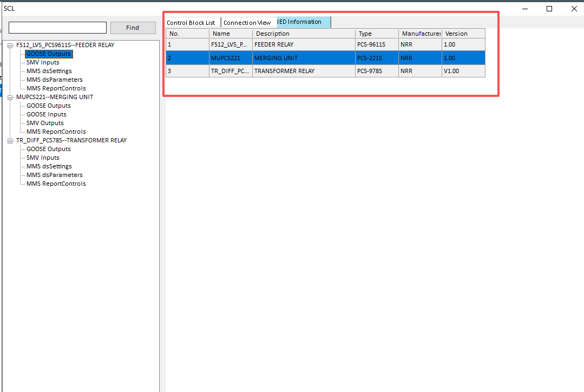Collapse the F512_LVS_PCS9611S FEEDER RELAY node
Viewport: 584px width, 392px height.
click(9, 45)
